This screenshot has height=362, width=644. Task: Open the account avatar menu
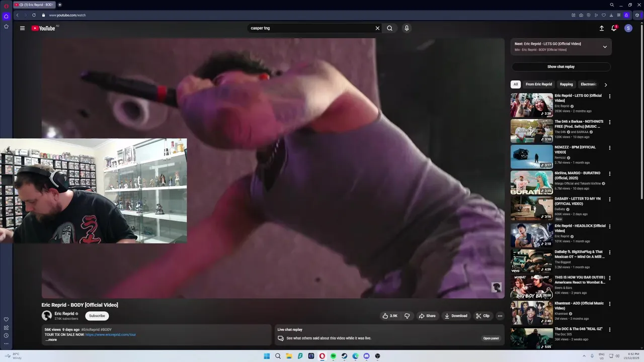point(628,28)
